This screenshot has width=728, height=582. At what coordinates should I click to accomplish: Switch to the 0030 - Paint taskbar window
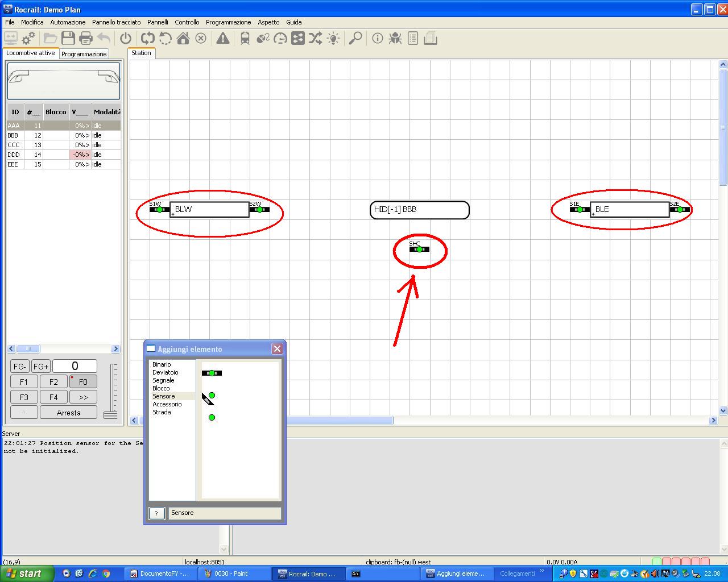[x=234, y=573]
